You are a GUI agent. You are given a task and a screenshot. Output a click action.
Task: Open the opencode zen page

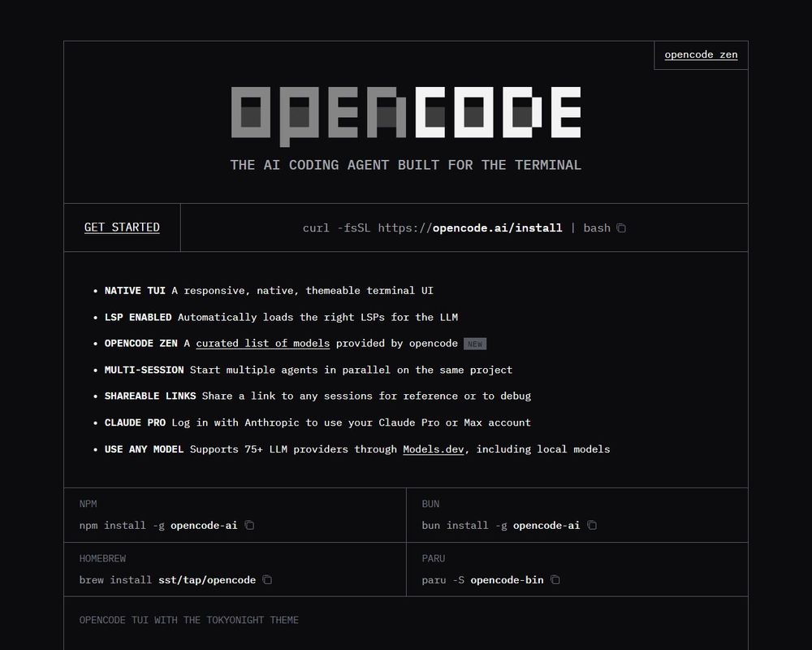click(x=701, y=55)
